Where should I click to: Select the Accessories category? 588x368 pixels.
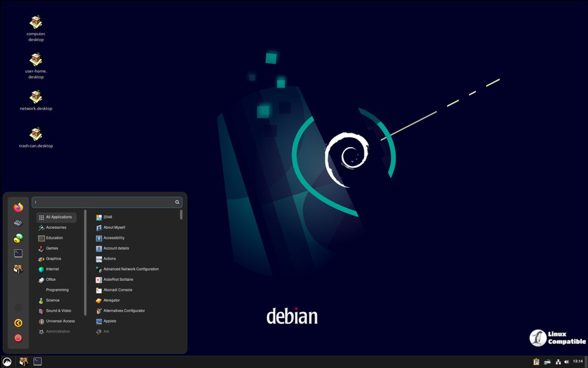click(56, 228)
